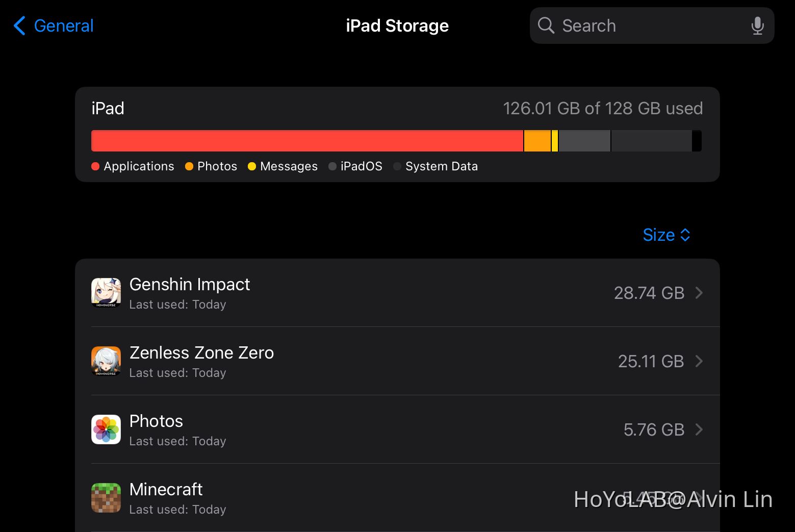Open the Size sort dropdown
Screen dimensions: 795x532
[666, 235]
